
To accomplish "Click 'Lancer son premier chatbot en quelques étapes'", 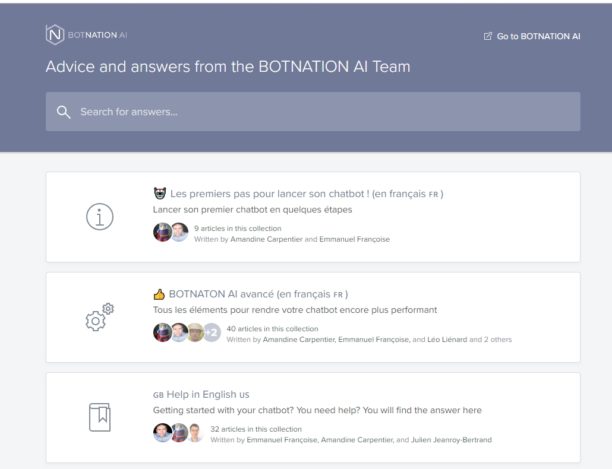I will 253,210.
